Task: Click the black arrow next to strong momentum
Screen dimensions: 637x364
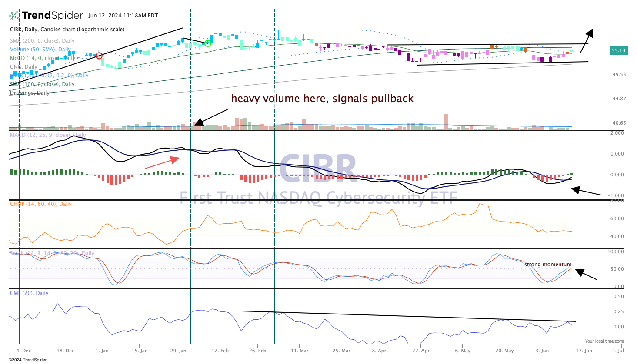Action: point(586,275)
